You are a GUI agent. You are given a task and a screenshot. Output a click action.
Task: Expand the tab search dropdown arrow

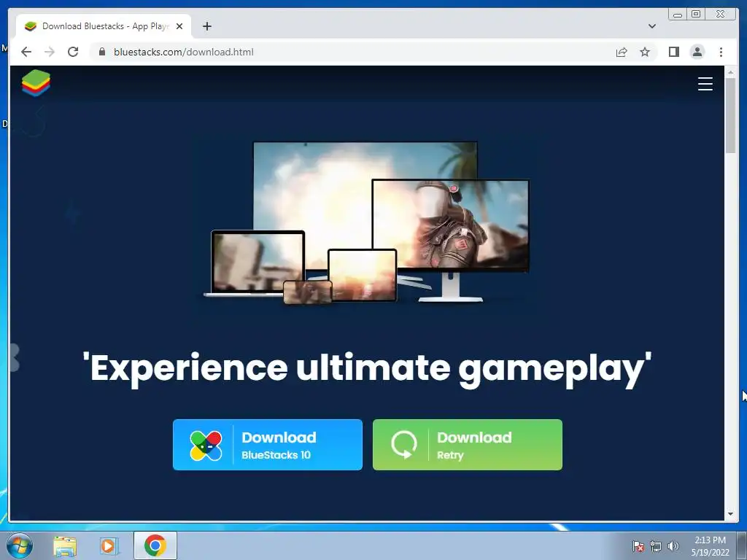pyautogui.click(x=651, y=26)
